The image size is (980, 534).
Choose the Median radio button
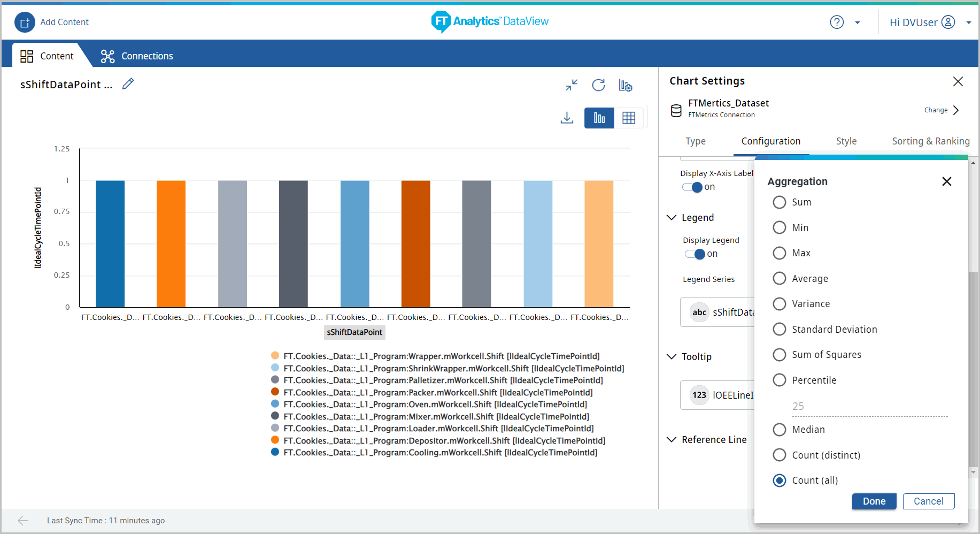click(x=780, y=430)
